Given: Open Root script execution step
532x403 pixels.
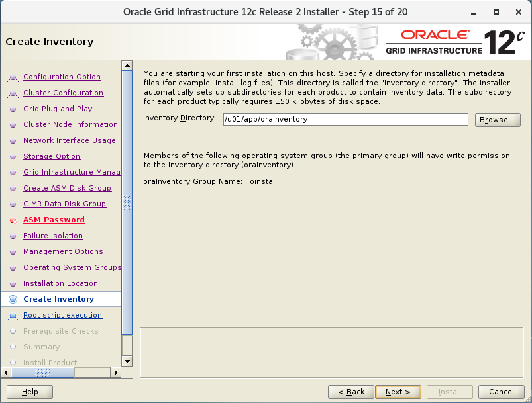Looking at the screenshot, I should (62, 315).
